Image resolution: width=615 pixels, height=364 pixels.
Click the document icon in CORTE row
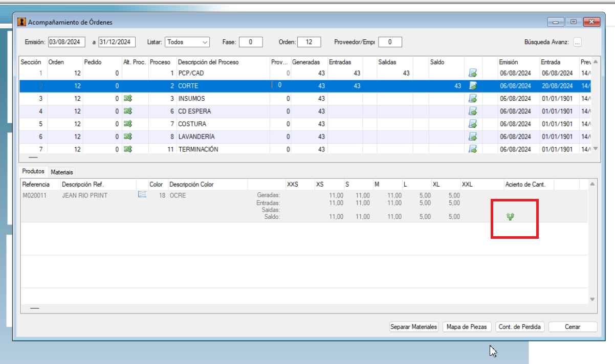click(x=473, y=86)
